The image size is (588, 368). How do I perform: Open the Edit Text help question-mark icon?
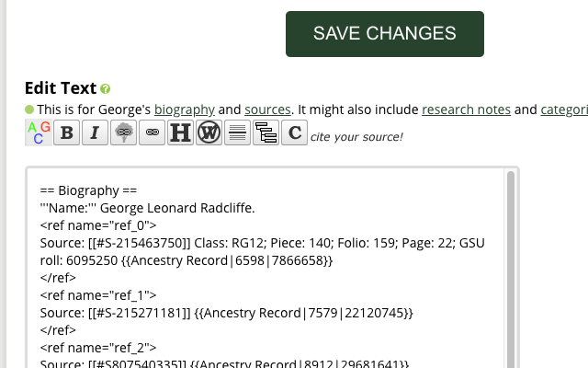pos(106,89)
